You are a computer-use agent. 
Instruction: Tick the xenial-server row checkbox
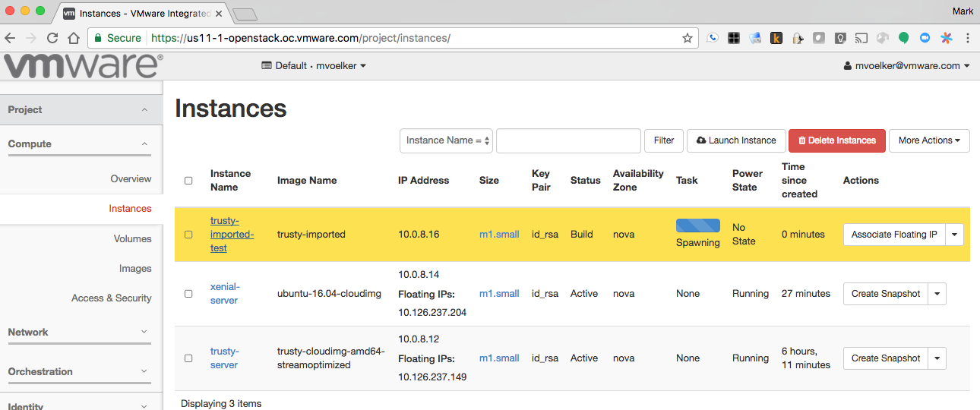188,294
